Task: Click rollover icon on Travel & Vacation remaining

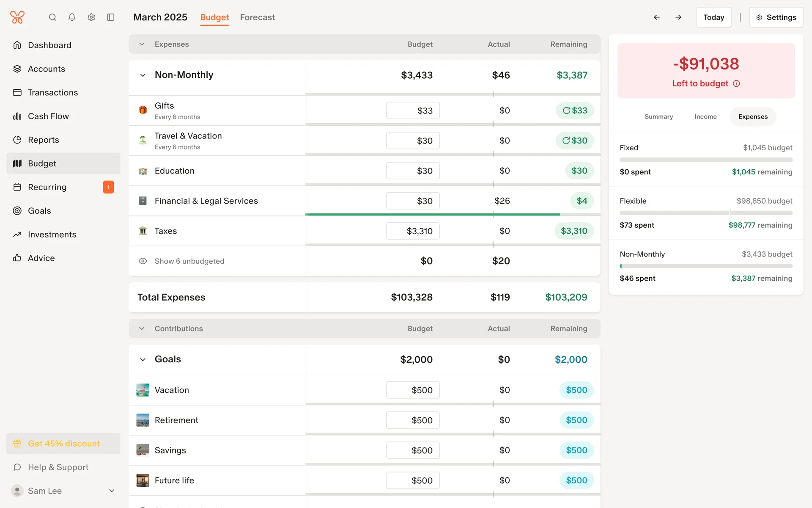Action: [566, 141]
